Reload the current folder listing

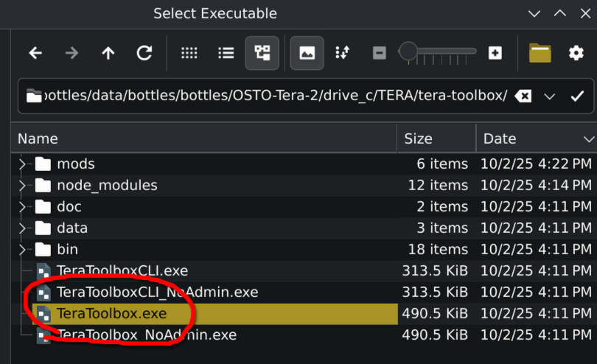pos(144,53)
